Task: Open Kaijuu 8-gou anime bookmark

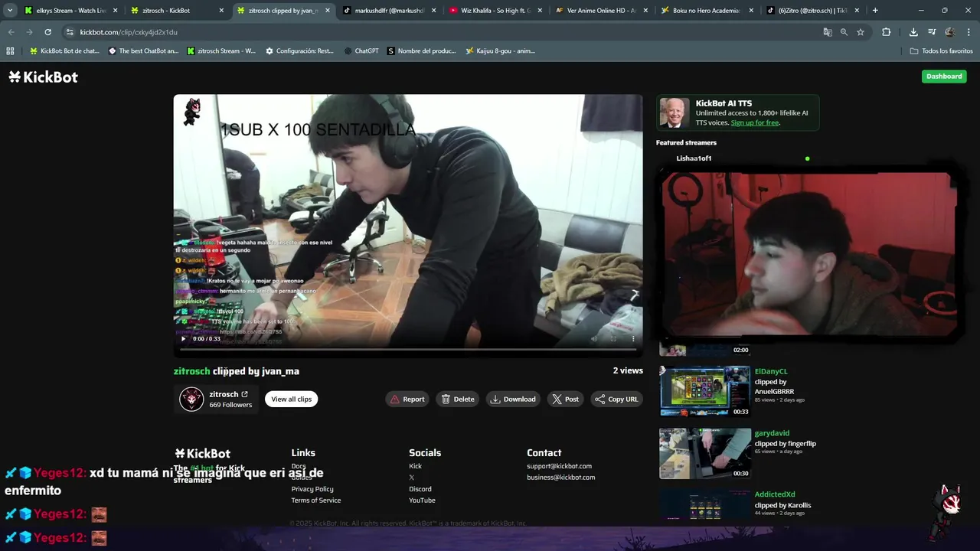Action: (x=500, y=51)
